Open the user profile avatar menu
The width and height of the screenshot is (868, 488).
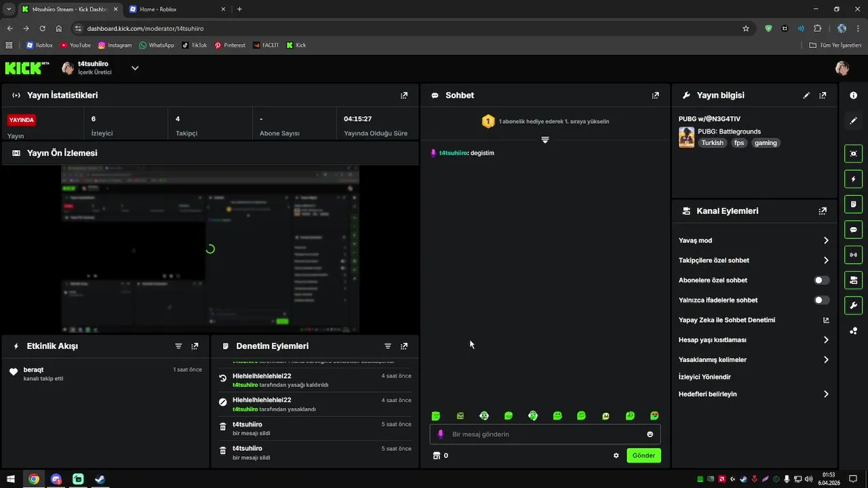842,68
